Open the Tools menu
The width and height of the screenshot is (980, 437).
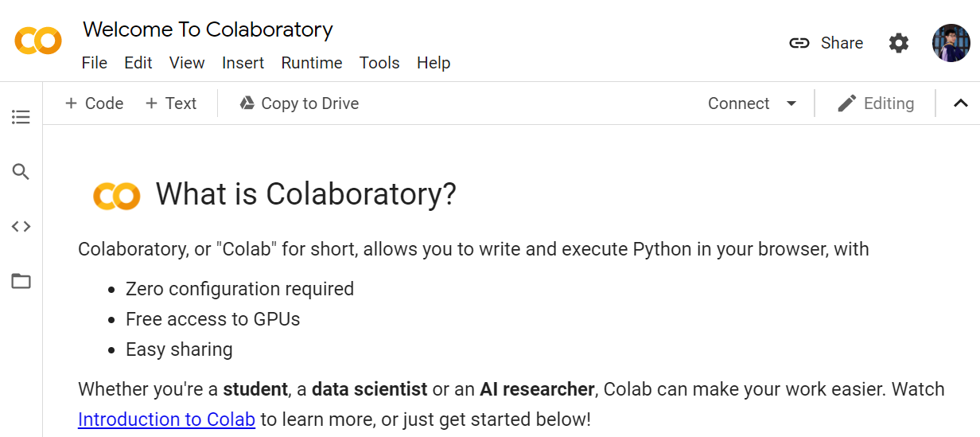[379, 63]
